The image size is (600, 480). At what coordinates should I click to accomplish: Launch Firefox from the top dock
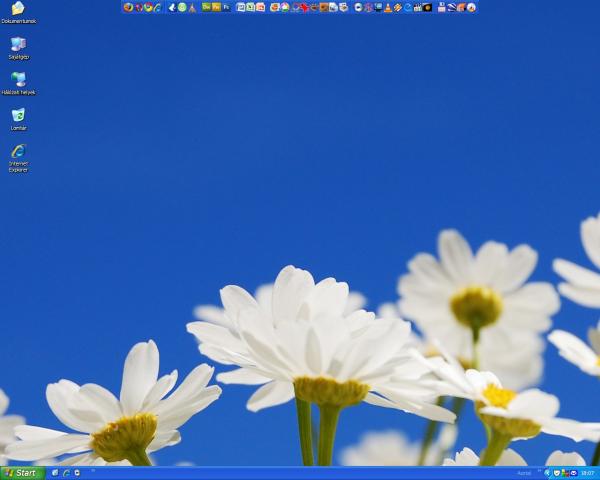coord(128,7)
